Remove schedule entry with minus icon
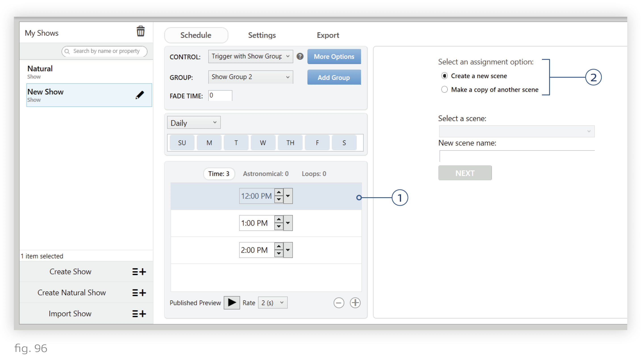 pos(339,303)
